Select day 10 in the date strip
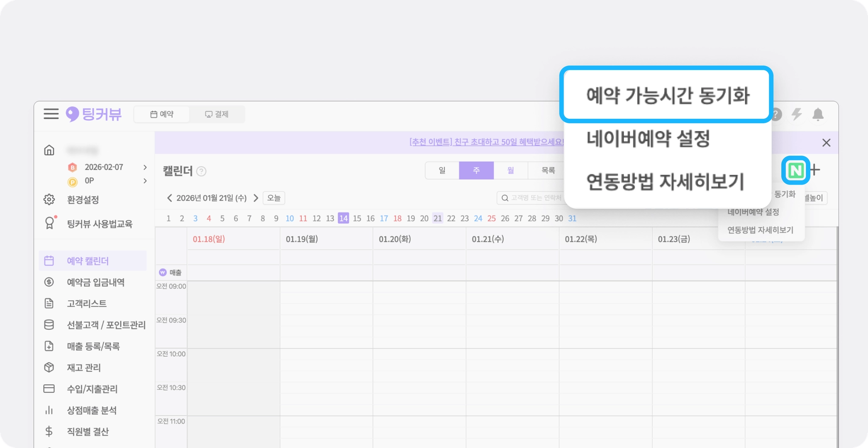The image size is (868, 448). pos(289,218)
